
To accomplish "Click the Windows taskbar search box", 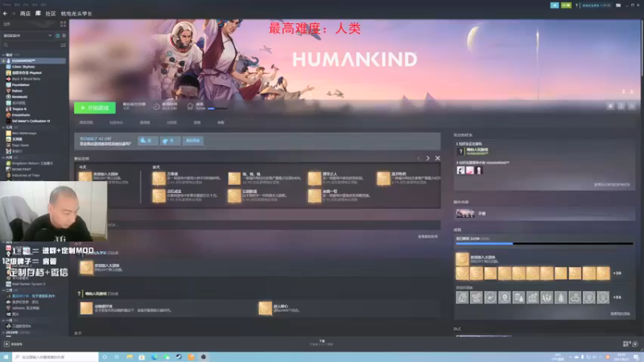I will [x=55, y=357].
